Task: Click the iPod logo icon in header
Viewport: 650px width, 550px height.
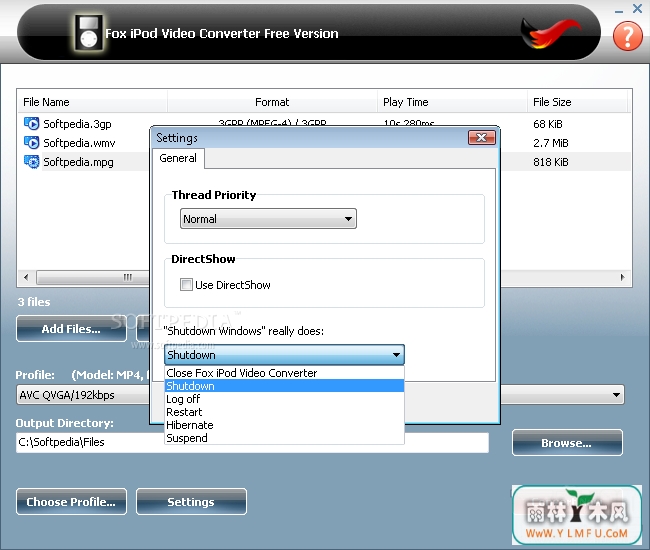Action: (x=89, y=33)
